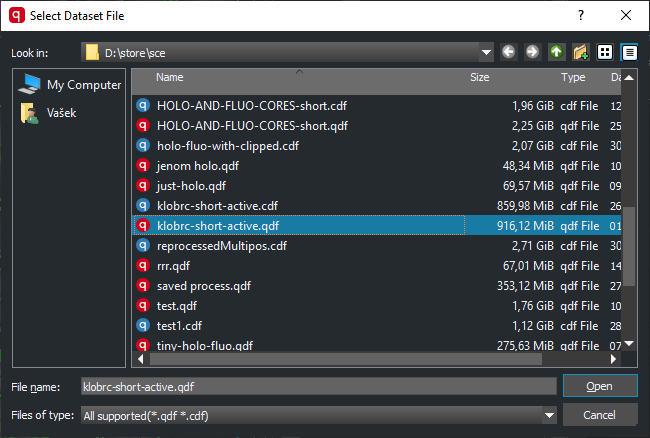Navigate up to parent directory
650x438 pixels.
pos(556,52)
